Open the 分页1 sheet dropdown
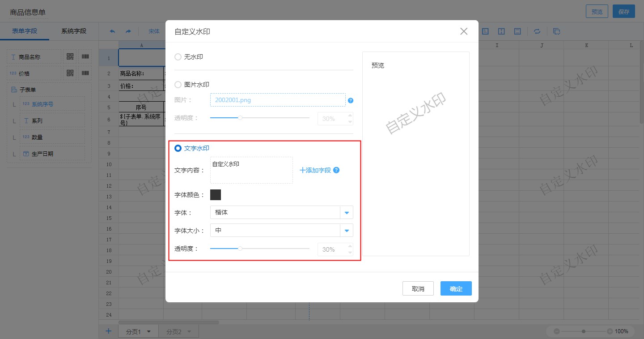This screenshot has width=644, height=339. tap(148, 331)
